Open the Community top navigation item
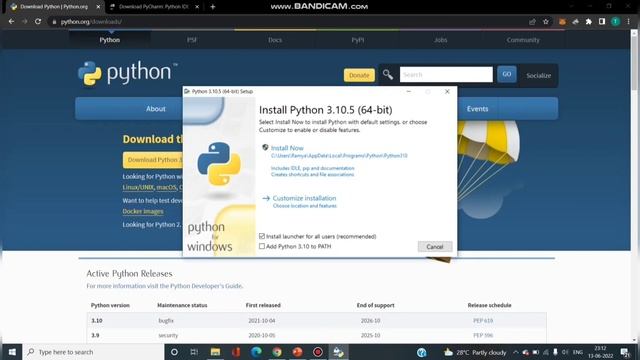The width and height of the screenshot is (640, 360). pyautogui.click(x=523, y=40)
